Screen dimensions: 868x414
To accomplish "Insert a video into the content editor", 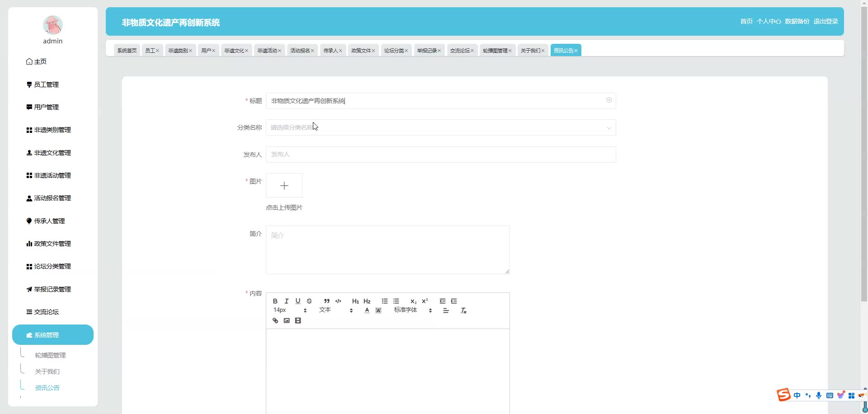I will pyautogui.click(x=298, y=320).
